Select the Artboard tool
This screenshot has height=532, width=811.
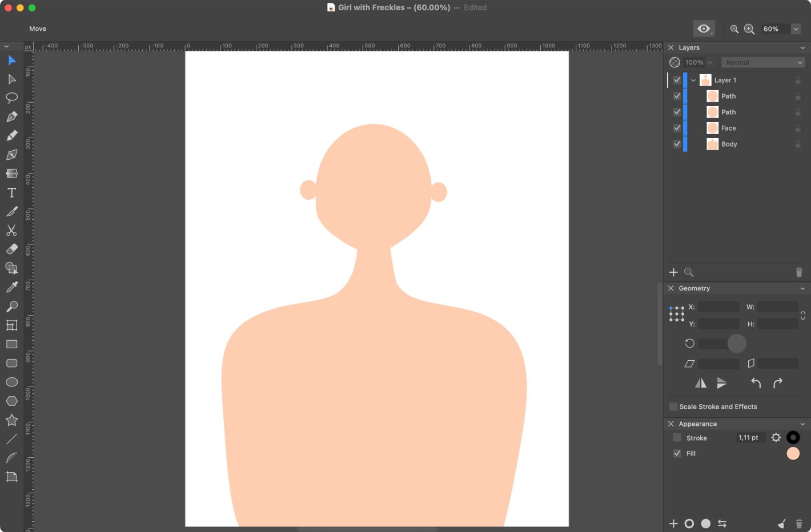11,325
